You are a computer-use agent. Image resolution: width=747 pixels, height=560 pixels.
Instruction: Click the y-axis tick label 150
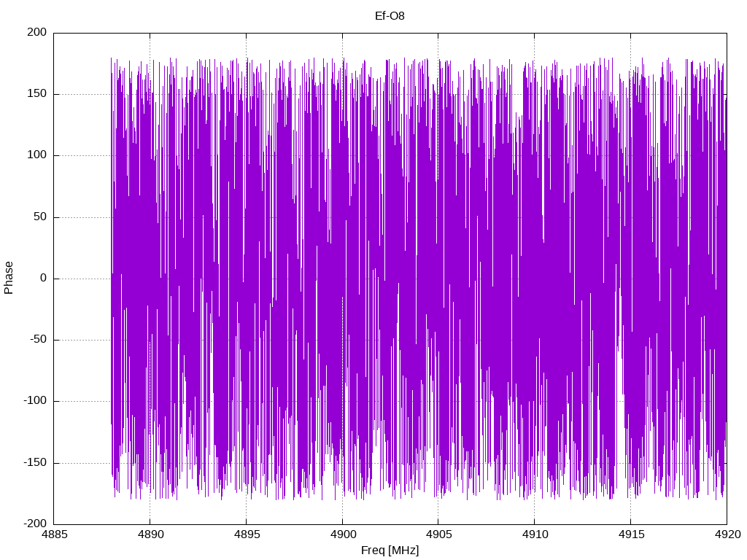pyautogui.click(x=37, y=94)
